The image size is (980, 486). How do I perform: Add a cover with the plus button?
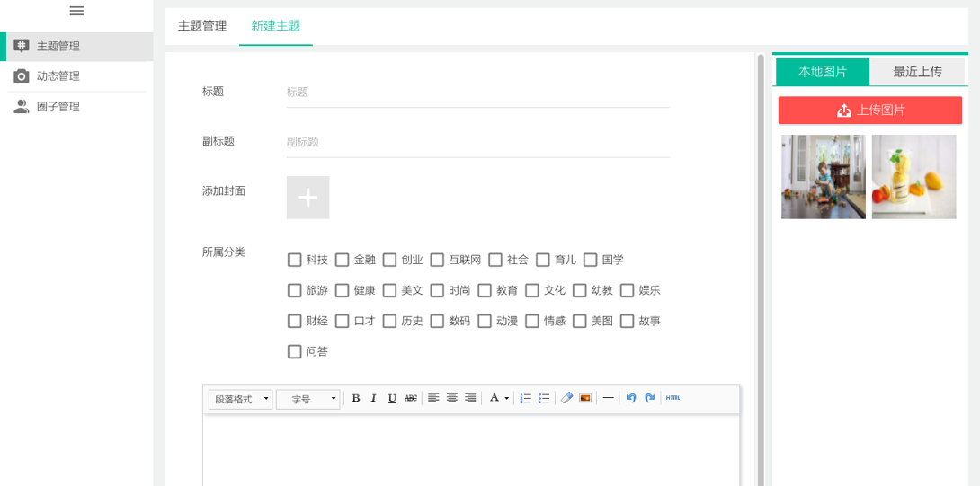click(308, 198)
